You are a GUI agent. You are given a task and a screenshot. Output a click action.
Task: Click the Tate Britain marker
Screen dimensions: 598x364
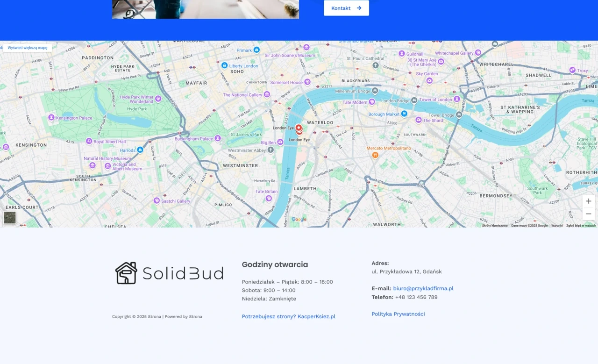click(269, 198)
